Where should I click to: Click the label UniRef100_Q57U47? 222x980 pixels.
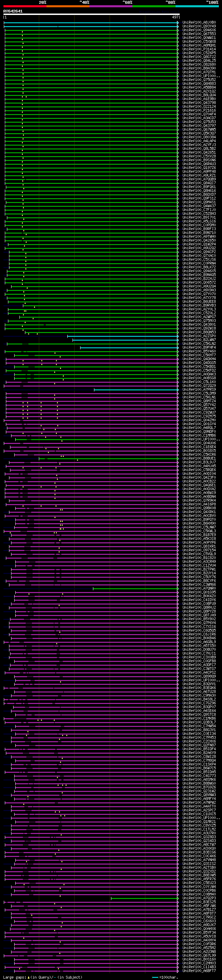coord(199,408)
